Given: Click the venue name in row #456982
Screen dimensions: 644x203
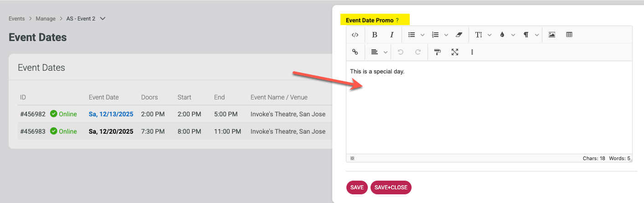Looking at the screenshot, I should [288, 114].
